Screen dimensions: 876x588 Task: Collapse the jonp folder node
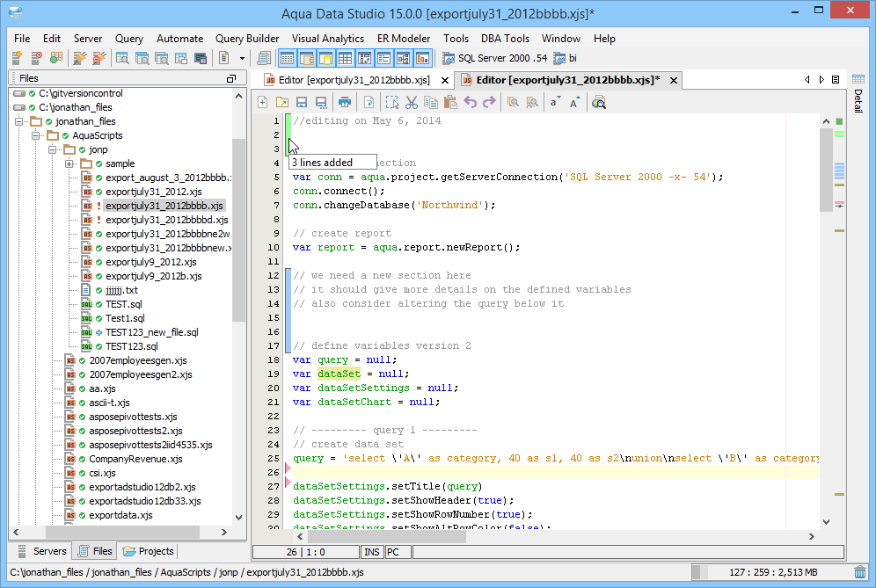click(x=53, y=149)
